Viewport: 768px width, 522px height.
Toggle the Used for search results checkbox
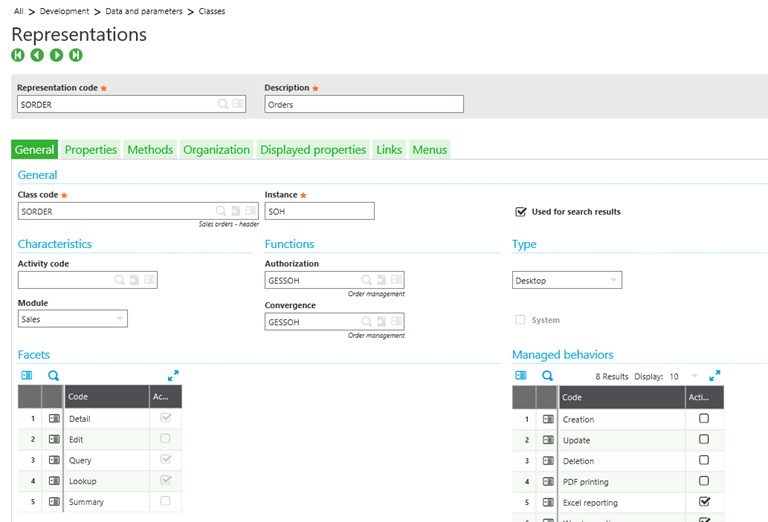coord(520,212)
